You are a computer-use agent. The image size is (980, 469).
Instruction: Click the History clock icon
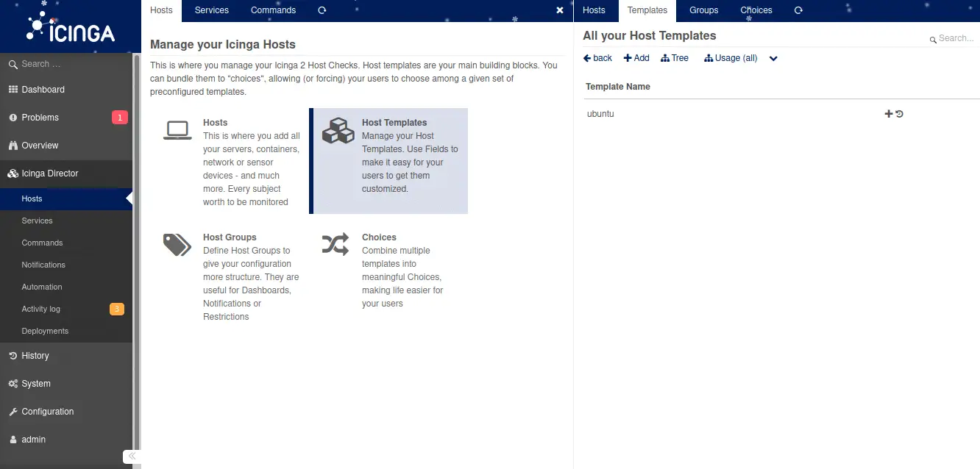pos(12,355)
